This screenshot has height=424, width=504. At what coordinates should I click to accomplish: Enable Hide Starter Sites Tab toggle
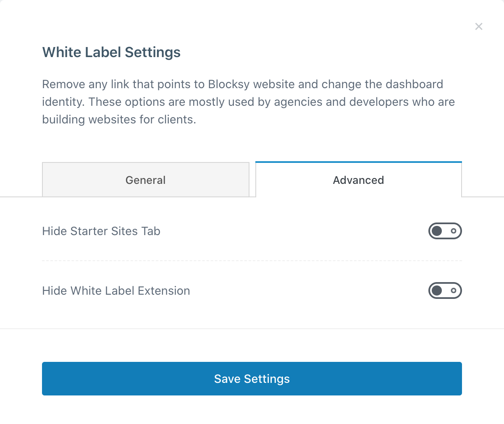445,231
